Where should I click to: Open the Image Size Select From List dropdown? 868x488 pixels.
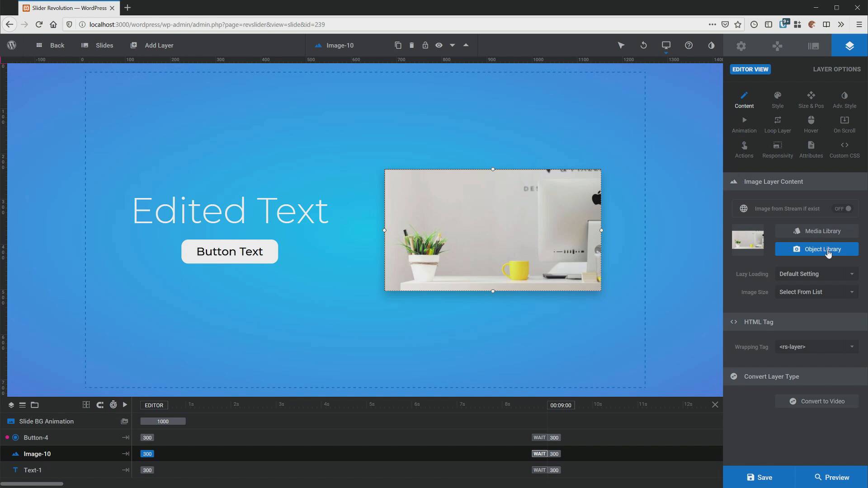click(816, 291)
